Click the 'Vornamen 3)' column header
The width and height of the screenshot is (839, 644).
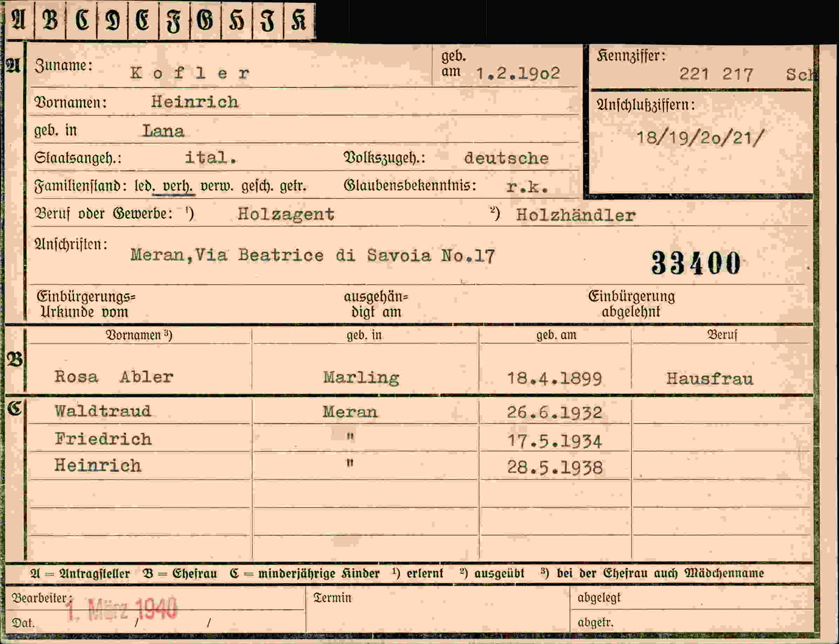tap(139, 335)
